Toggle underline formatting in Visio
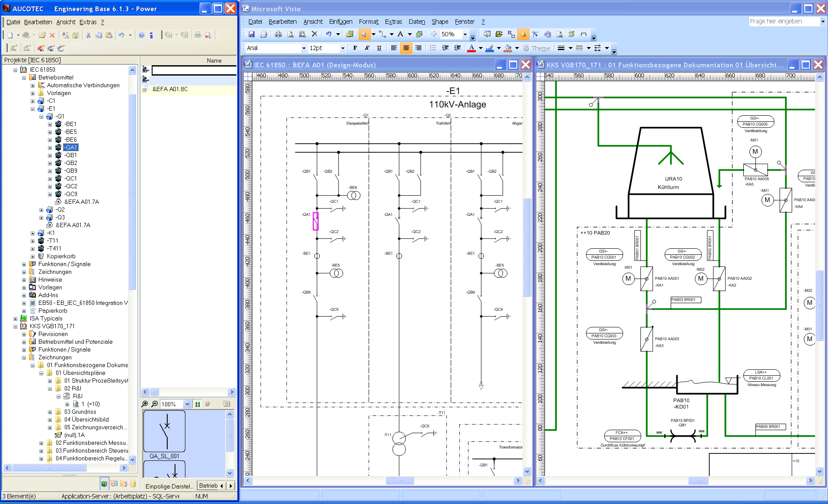 click(379, 48)
